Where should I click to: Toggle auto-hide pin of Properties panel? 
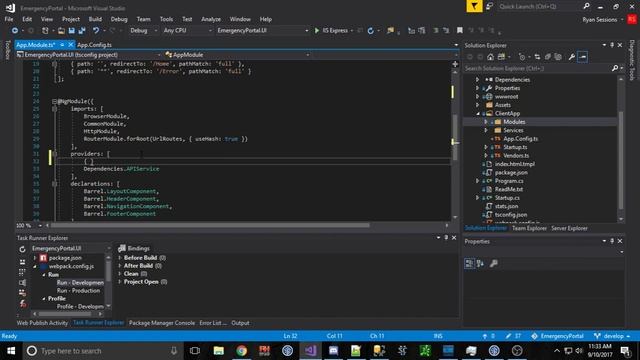coord(612,241)
